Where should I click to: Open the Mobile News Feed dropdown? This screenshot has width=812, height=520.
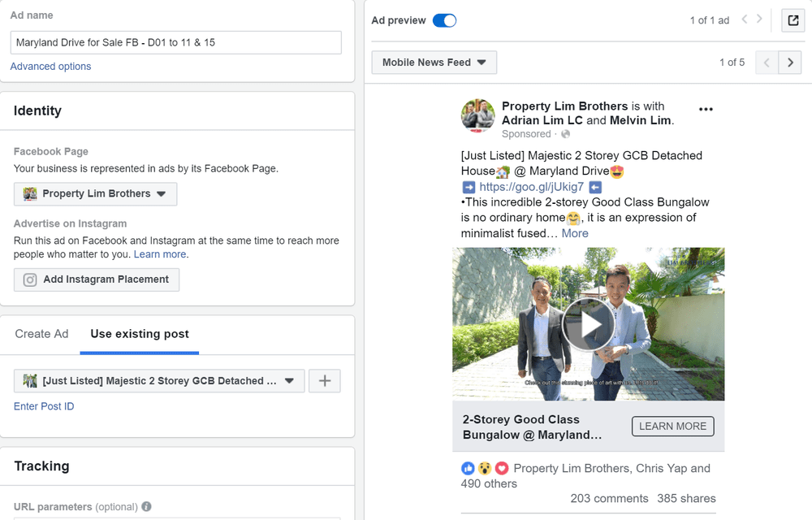coord(434,63)
